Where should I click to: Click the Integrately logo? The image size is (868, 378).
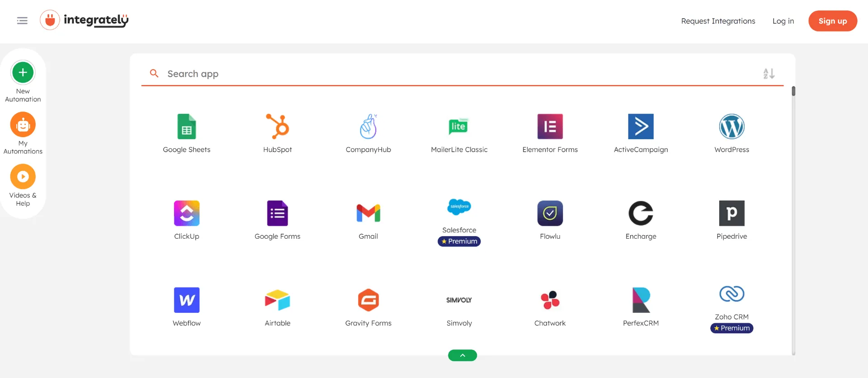(85, 20)
